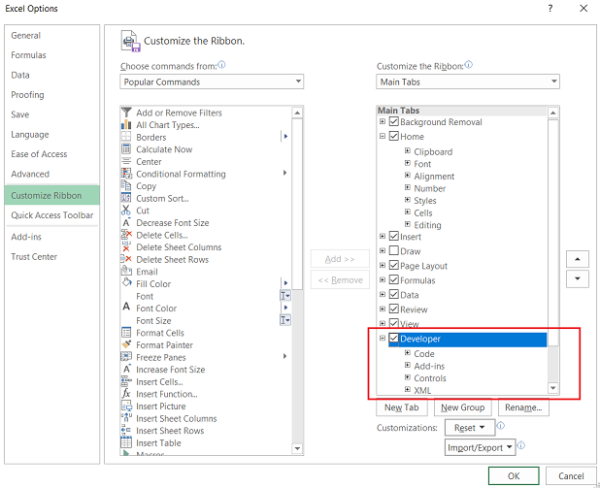600x488 pixels.
Task: Click the Decrease Font Size icon
Action: pos(126,222)
